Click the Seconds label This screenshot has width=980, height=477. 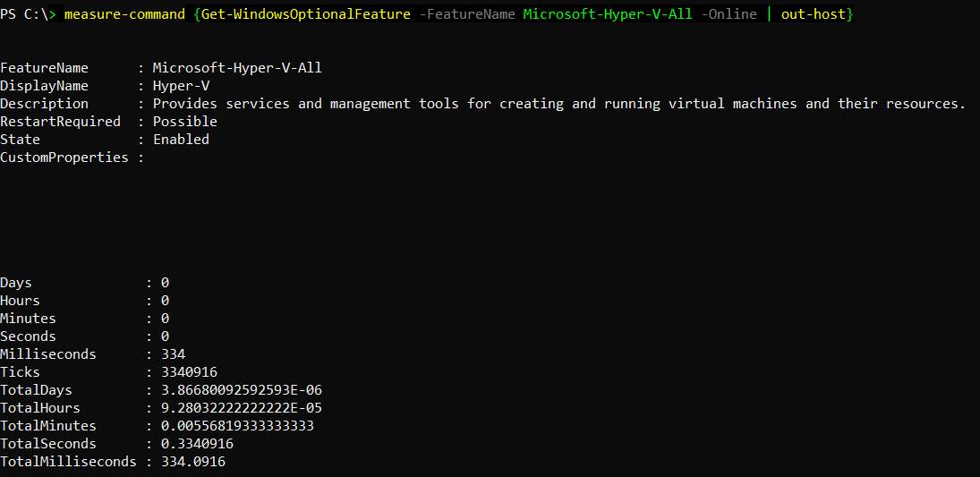[x=28, y=336]
